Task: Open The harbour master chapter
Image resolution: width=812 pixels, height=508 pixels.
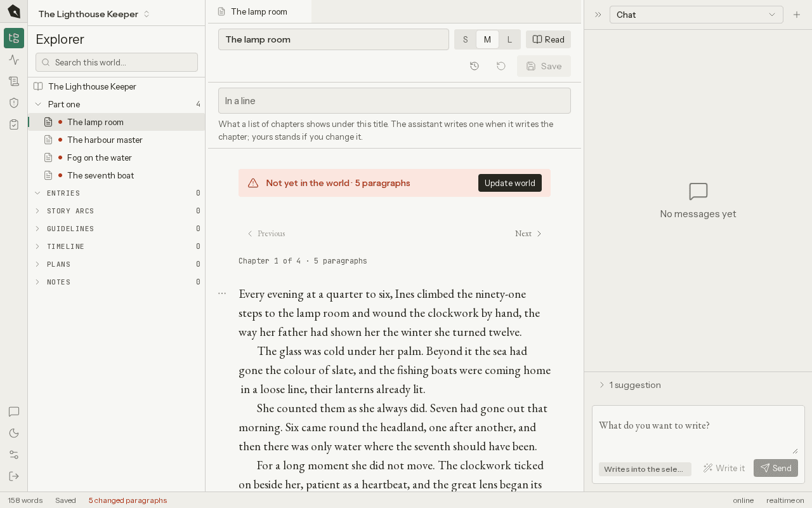Action: tap(117, 140)
